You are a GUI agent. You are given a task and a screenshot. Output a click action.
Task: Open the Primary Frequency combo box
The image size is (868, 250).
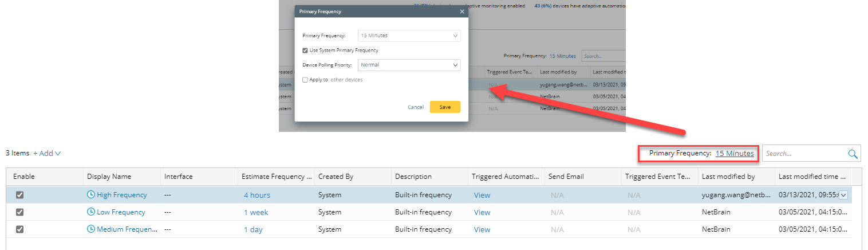click(409, 36)
